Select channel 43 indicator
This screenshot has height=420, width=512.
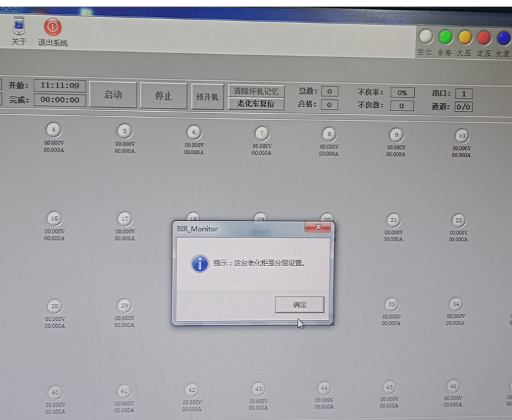tap(258, 388)
